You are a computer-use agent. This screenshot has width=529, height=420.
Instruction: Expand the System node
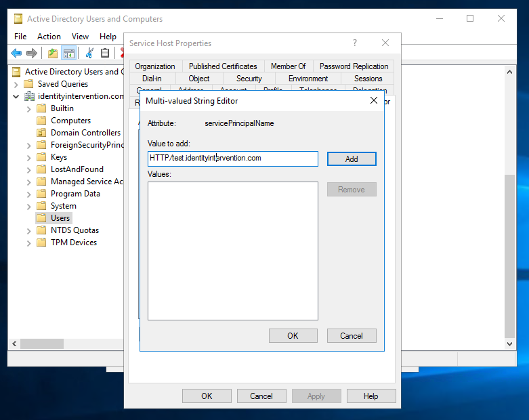[x=28, y=206]
